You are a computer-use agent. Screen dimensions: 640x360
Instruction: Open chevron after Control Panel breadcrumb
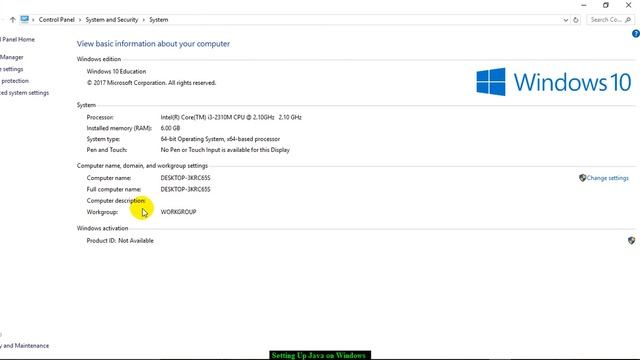[80, 20]
